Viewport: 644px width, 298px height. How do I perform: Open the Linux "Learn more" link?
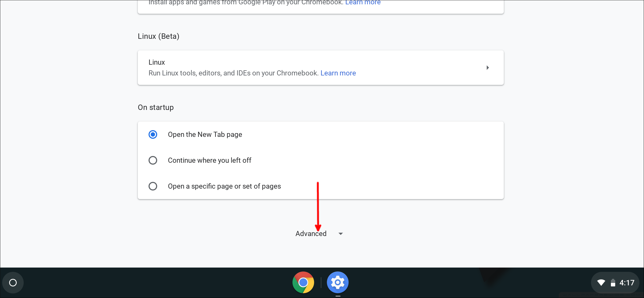(x=338, y=73)
